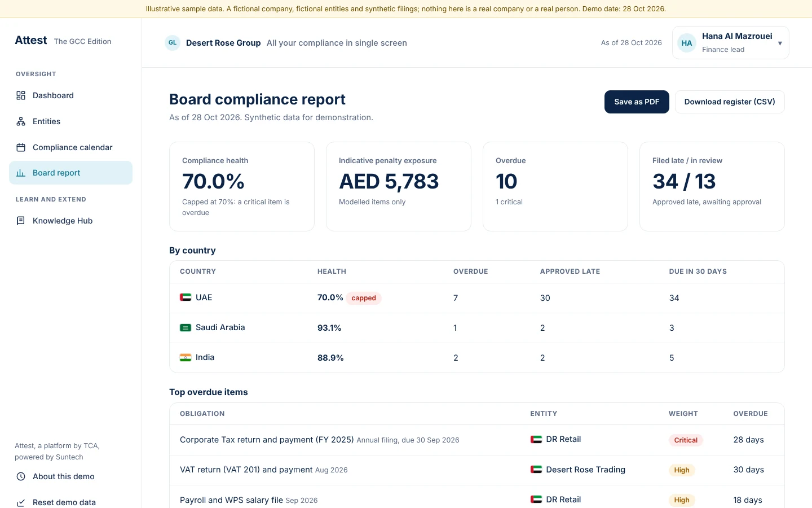Click the Reset demo data icon
812x508 pixels.
coord(21,502)
